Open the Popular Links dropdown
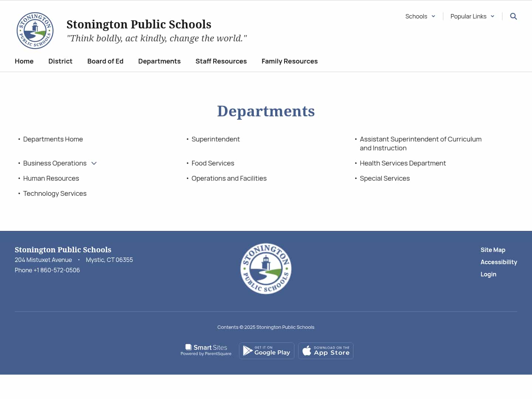This screenshot has height=399, width=532. point(472,16)
